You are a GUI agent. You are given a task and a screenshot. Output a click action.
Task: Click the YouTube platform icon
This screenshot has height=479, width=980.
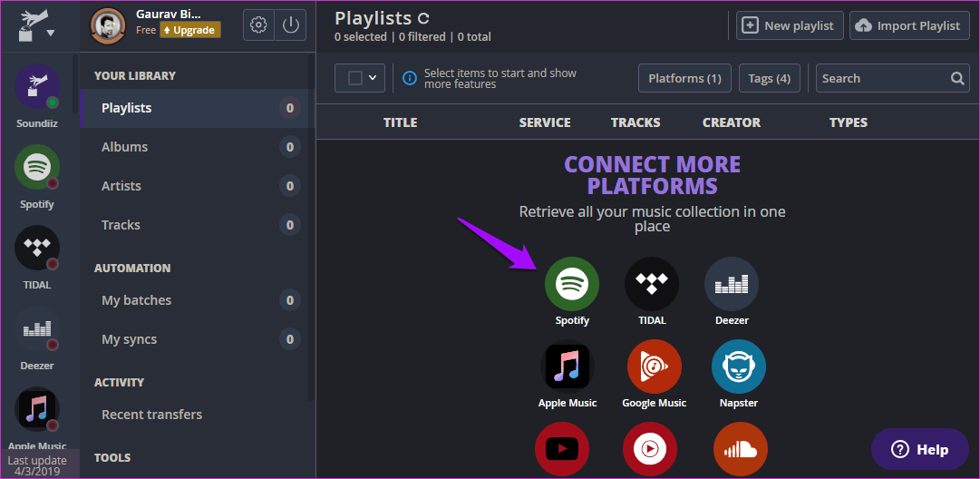562,449
